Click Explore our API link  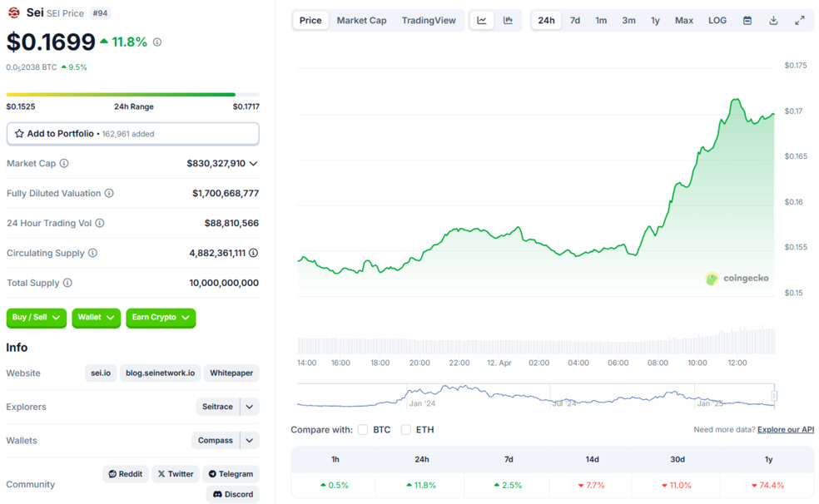click(786, 429)
